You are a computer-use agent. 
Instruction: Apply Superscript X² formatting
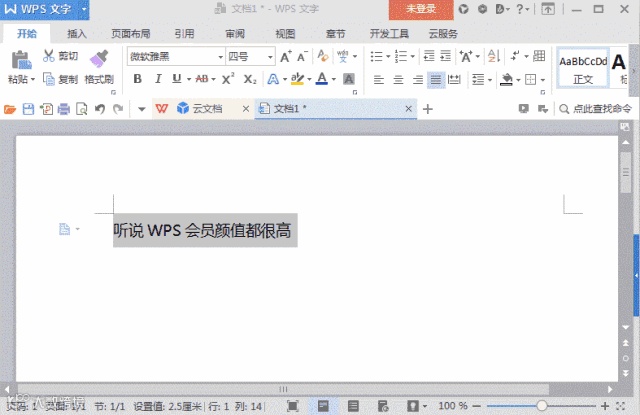pyautogui.click(x=228, y=78)
